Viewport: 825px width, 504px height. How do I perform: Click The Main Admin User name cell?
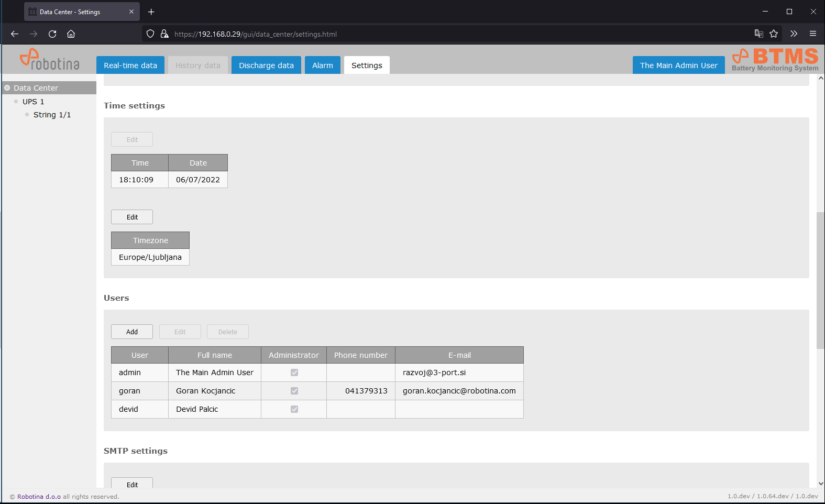click(215, 372)
